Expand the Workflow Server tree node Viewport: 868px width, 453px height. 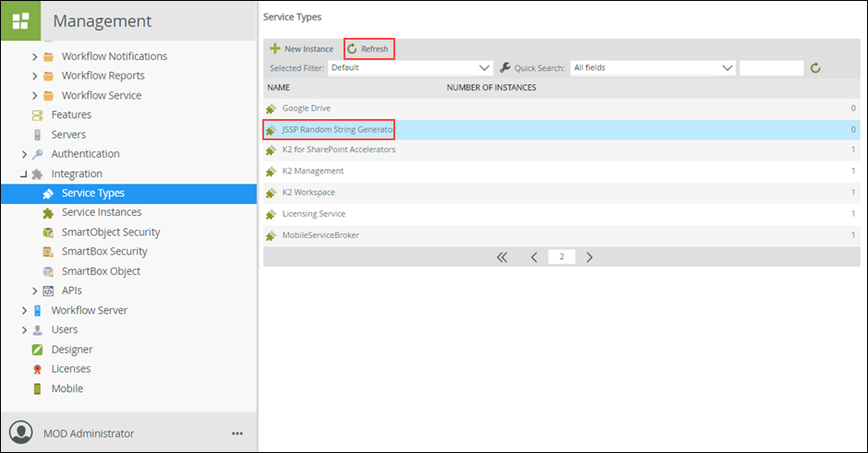point(24,310)
